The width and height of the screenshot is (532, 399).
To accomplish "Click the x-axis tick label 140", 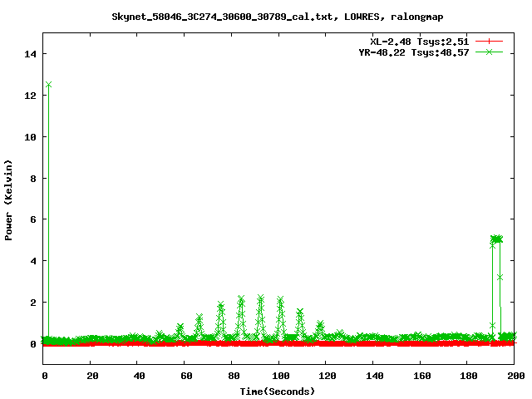I will [x=375, y=376].
